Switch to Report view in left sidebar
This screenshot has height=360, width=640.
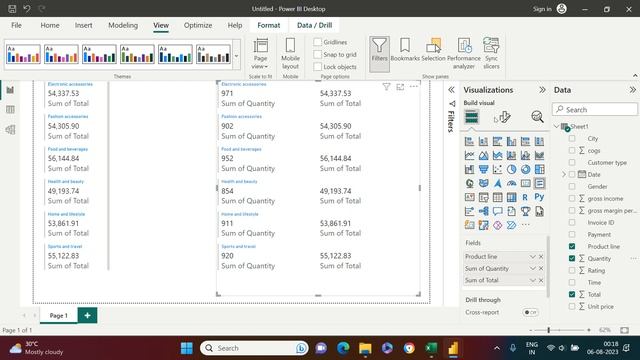[10, 90]
